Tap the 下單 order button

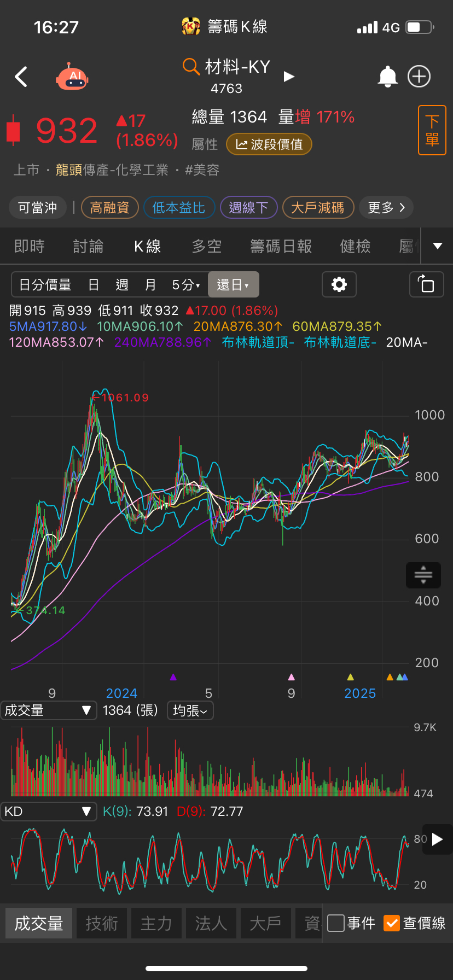pos(432,130)
